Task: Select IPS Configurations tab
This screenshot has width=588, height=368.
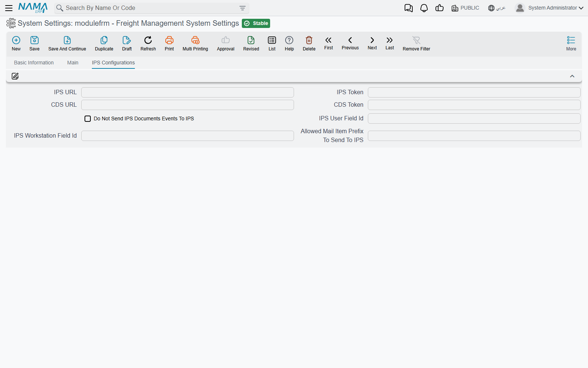Action: pos(113,63)
